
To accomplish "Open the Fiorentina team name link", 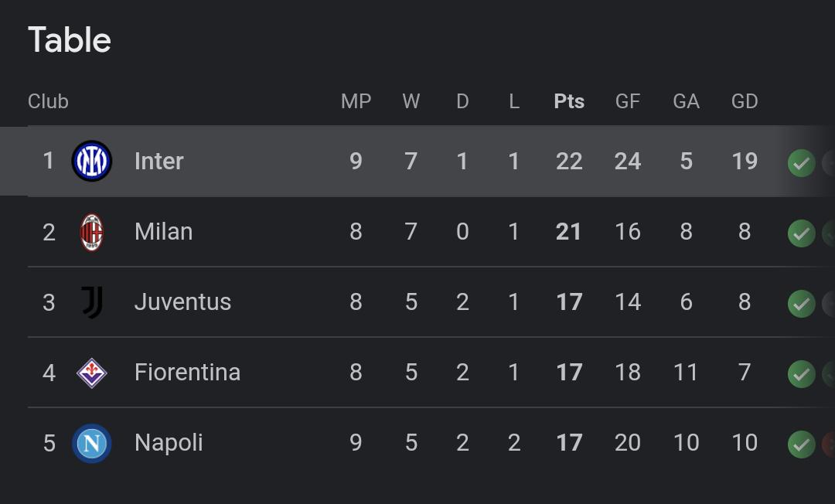I will pos(187,372).
